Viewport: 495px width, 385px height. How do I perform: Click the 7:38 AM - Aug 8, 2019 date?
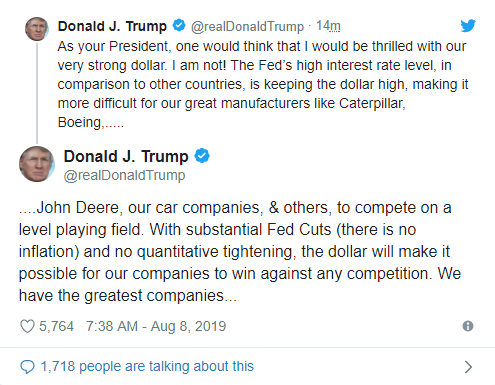156,326
